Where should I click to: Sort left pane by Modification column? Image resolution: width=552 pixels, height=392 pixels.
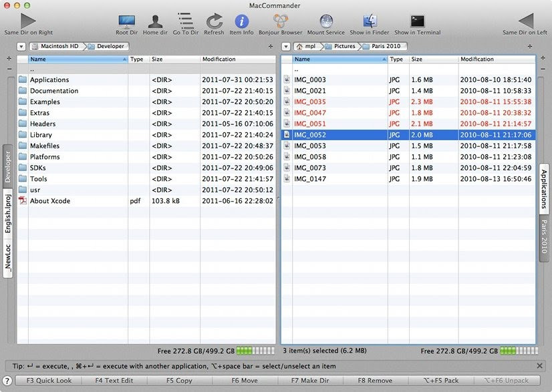tap(238, 59)
